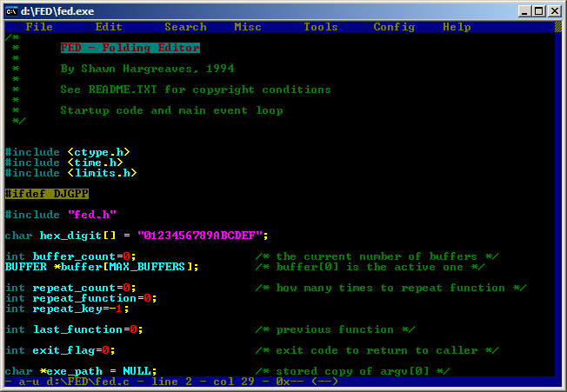The width and height of the screenshot is (567, 392).
Task: Open the Edit menu
Action: click(109, 27)
